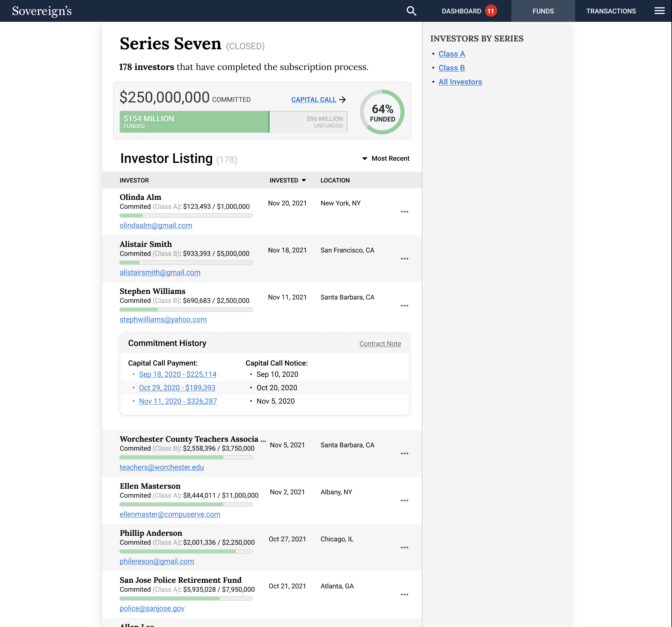Click the Sovereign's logo
The image size is (672, 627).
(x=42, y=11)
